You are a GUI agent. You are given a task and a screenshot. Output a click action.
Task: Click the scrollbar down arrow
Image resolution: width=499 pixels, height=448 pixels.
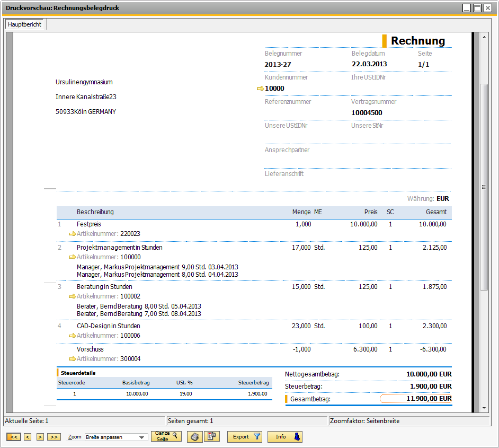tap(484, 408)
